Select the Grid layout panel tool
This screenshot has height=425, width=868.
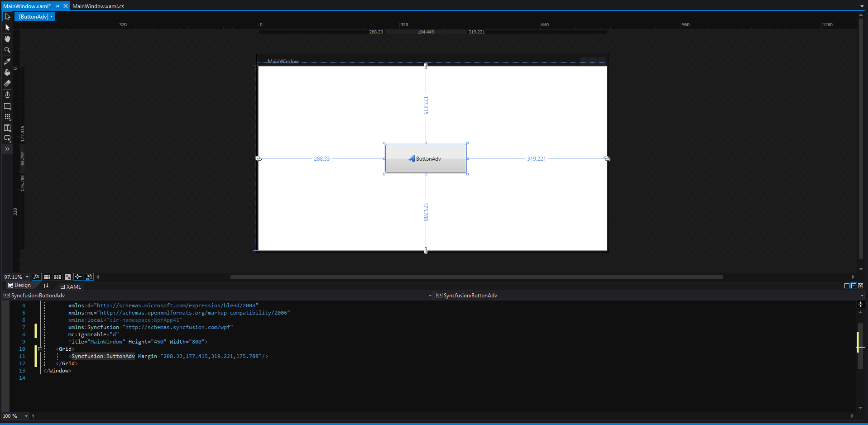7,117
